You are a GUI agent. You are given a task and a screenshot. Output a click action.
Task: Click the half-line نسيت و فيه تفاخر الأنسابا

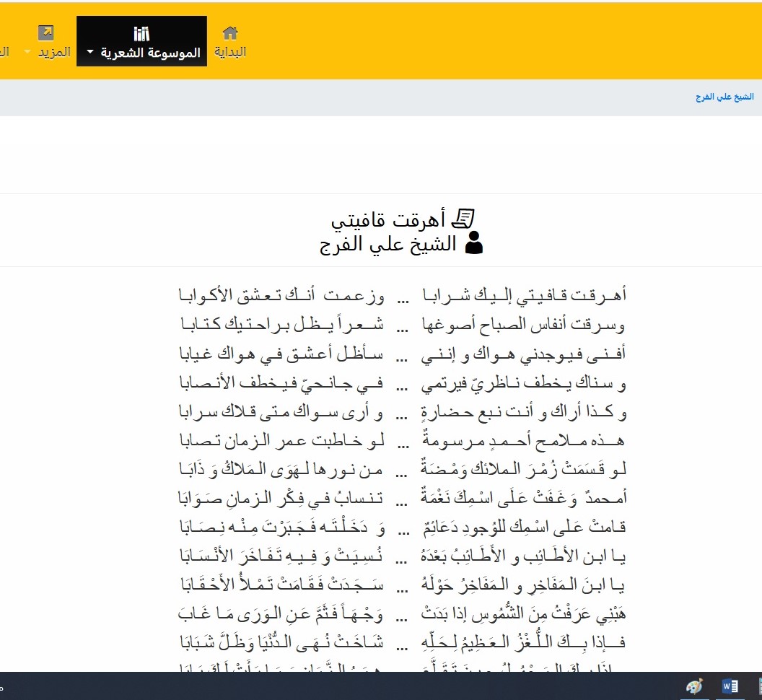pyautogui.click(x=281, y=555)
